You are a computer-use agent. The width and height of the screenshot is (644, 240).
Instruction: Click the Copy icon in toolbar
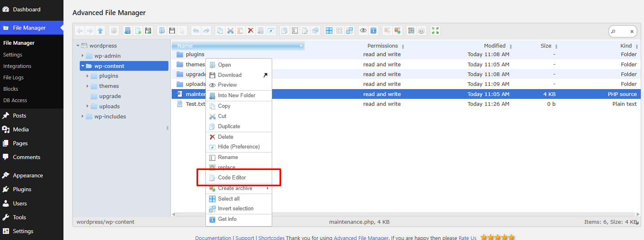220,31
